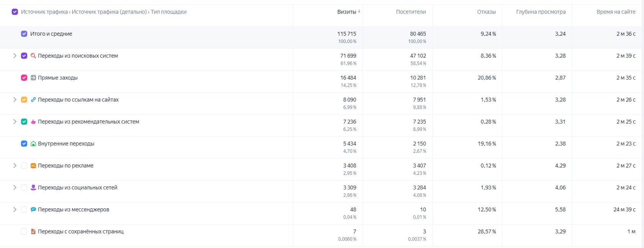Sort by Отказы column header
Viewport: 644px width, 248px height.
click(486, 12)
